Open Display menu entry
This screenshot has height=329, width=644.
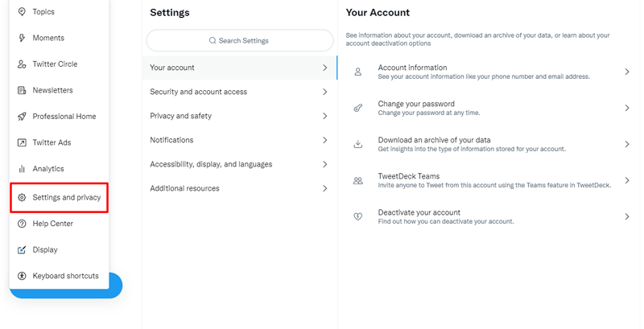point(59,250)
